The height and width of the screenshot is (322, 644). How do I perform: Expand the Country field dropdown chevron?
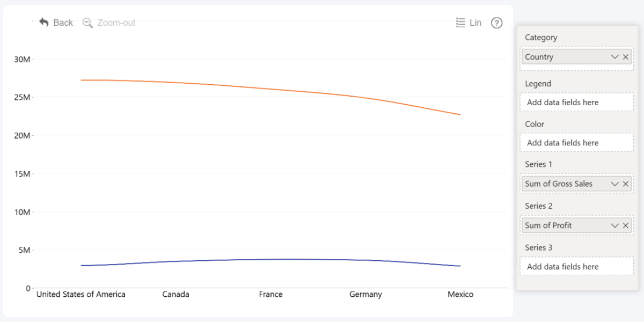[x=615, y=57]
